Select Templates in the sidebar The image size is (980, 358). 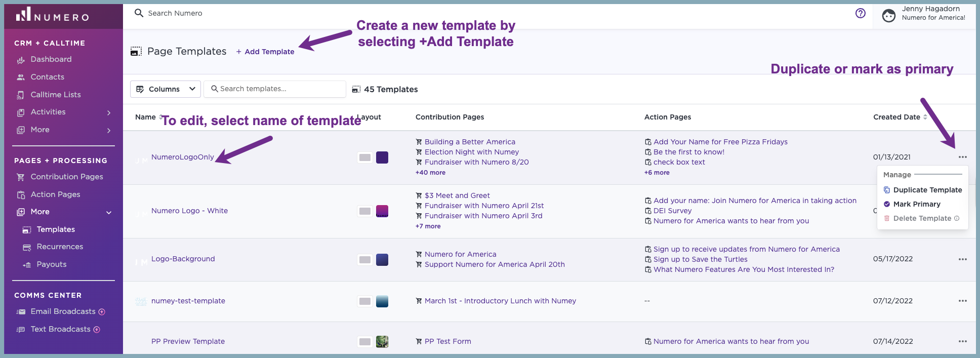56,229
